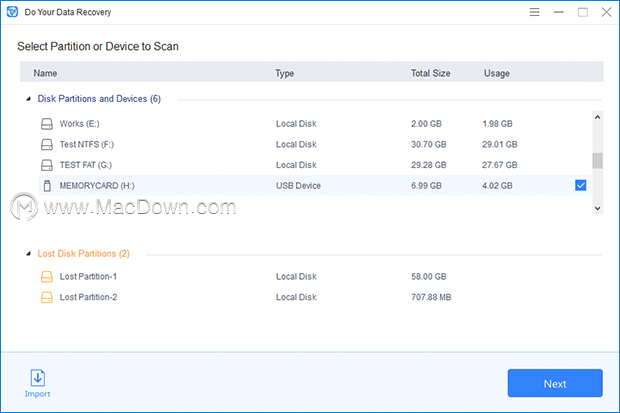Click the 30.70 GB total size value
The image size is (620, 413).
(429, 144)
